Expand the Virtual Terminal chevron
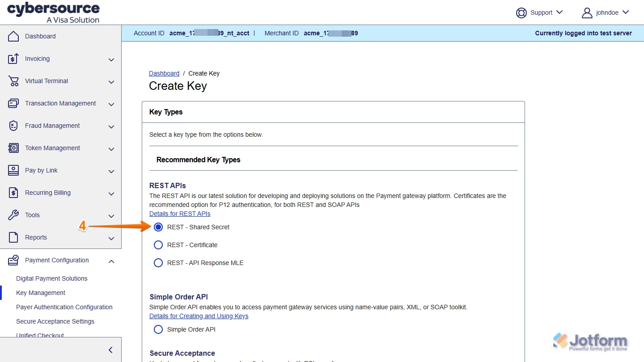The height and width of the screenshot is (362, 644). tap(111, 82)
